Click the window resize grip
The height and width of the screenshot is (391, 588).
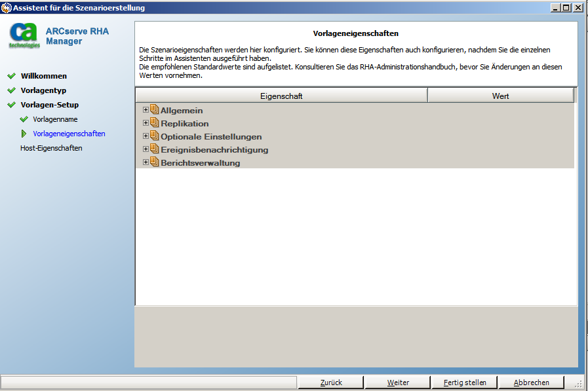tap(578, 384)
